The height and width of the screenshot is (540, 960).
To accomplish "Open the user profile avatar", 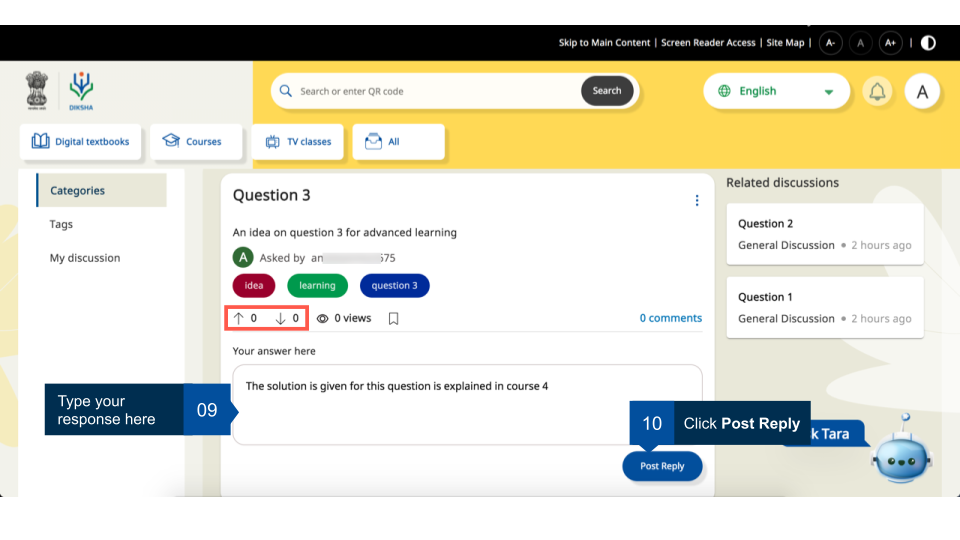I will [x=922, y=92].
